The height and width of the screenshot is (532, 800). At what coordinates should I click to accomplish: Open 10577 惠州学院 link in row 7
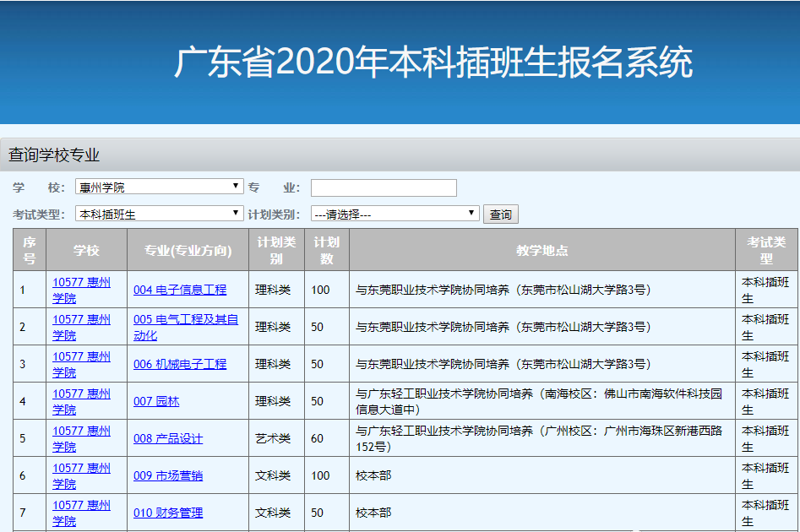tap(81, 513)
